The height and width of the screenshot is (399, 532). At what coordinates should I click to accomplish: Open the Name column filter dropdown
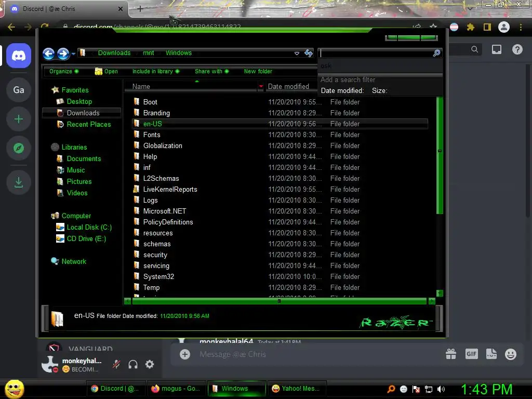[261, 87]
